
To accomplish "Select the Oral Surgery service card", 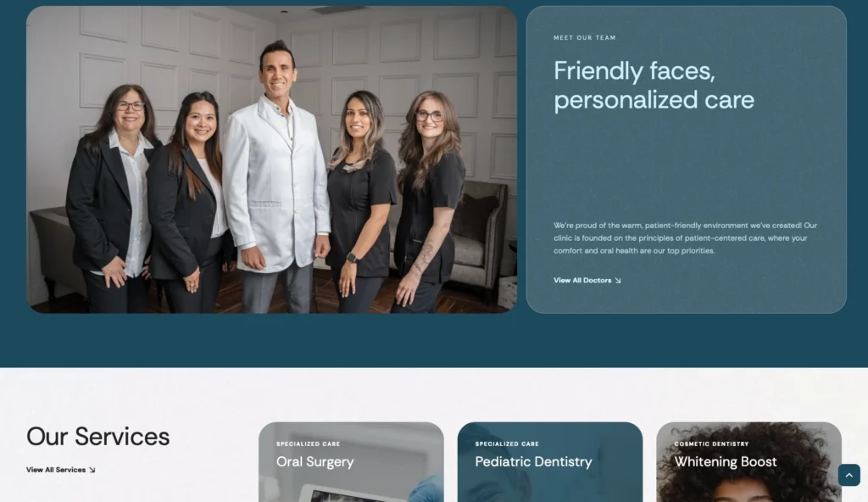I will 351,462.
